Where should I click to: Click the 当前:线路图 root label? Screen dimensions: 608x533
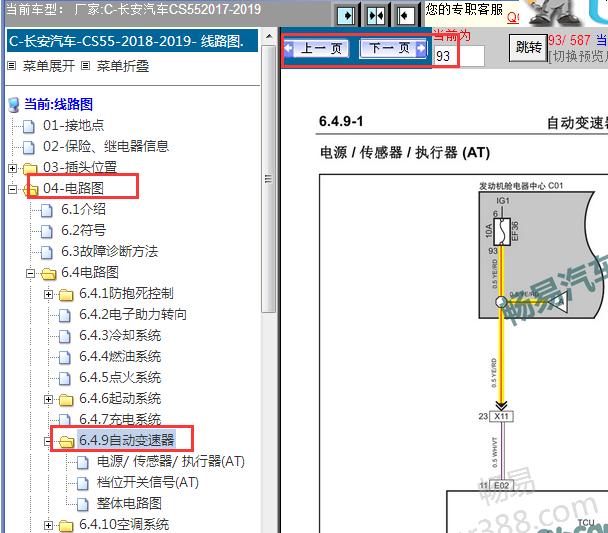59,104
